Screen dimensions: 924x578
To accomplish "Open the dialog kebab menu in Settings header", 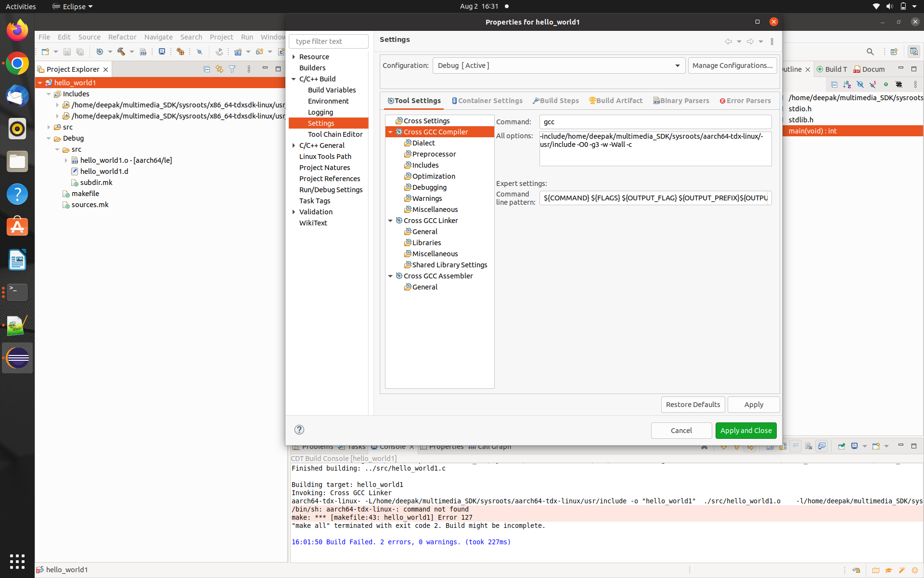I will pos(772,41).
